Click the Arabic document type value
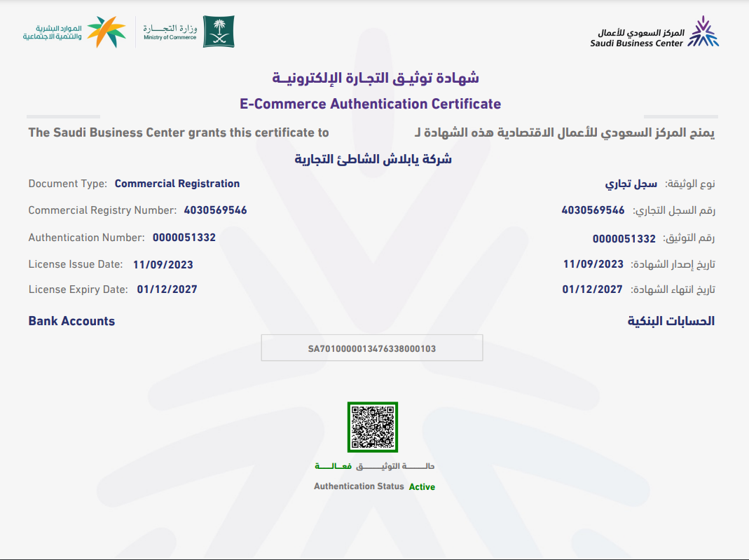This screenshot has width=749, height=560. tap(631, 184)
